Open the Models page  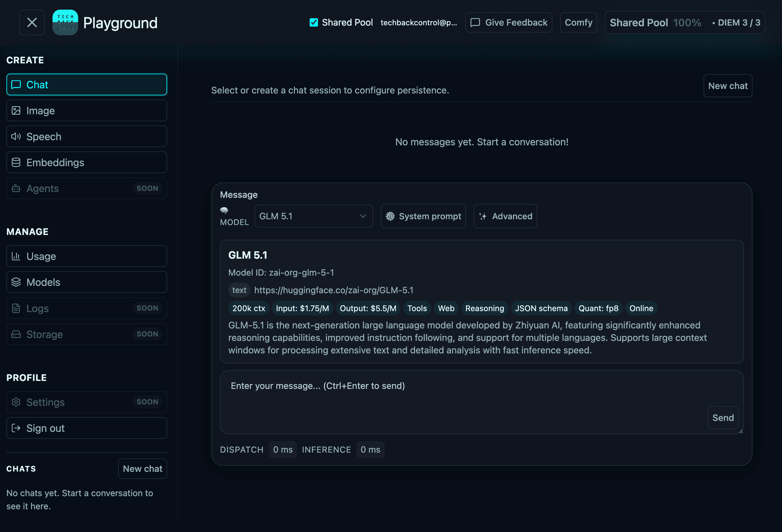86,282
